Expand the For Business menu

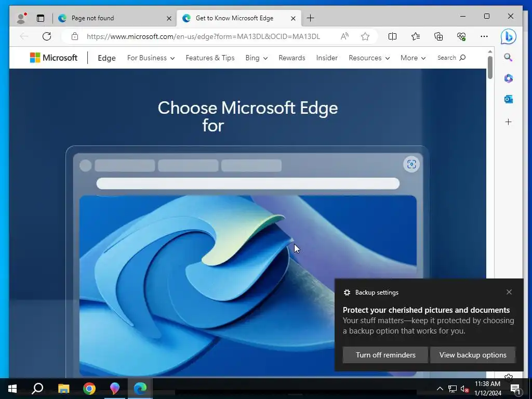[x=151, y=58]
